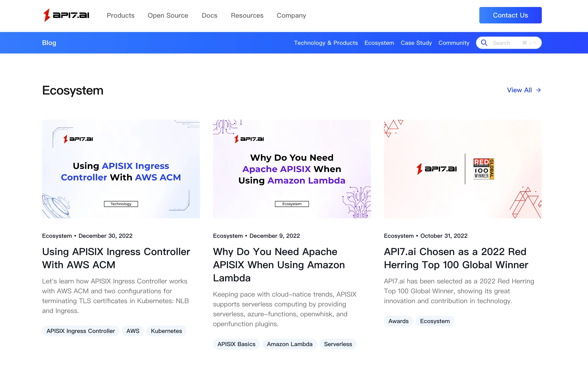Open the APISIX Ingress Controller AWS ACM thumbnail
The height and width of the screenshot is (365, 588).
click(x=121, y=169)
